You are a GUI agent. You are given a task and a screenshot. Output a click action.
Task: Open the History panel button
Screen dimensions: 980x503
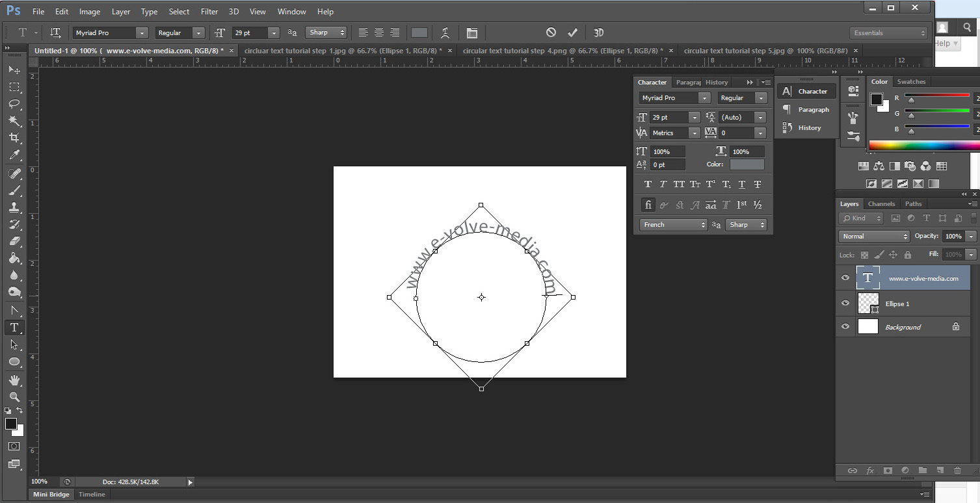pos(806,128)
